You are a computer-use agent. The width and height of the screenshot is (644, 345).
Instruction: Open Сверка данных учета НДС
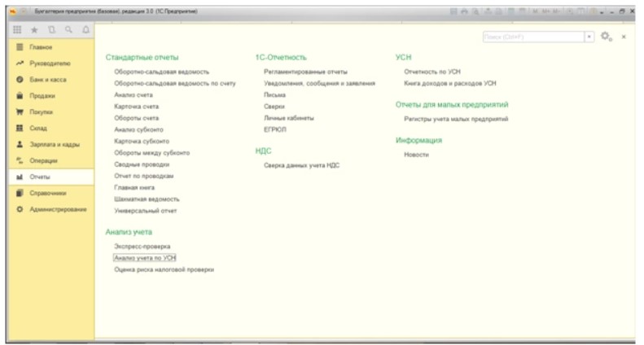pos(301,164)
